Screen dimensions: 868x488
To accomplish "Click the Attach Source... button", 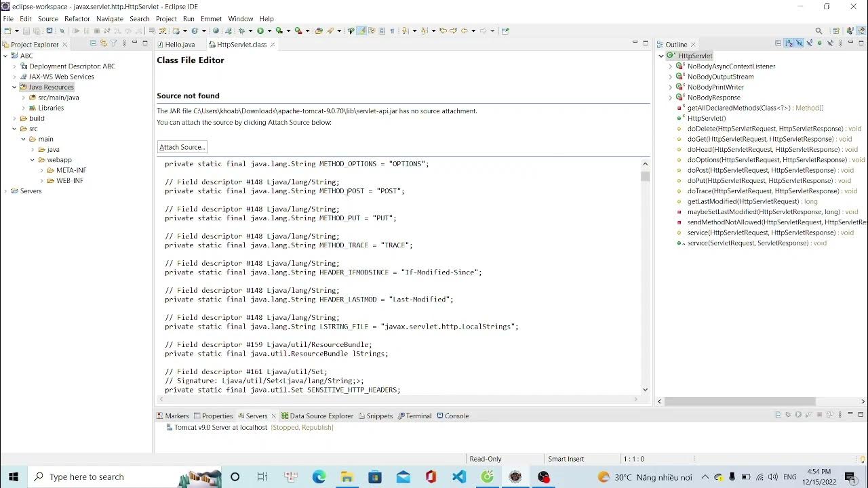I will [182, 147].
